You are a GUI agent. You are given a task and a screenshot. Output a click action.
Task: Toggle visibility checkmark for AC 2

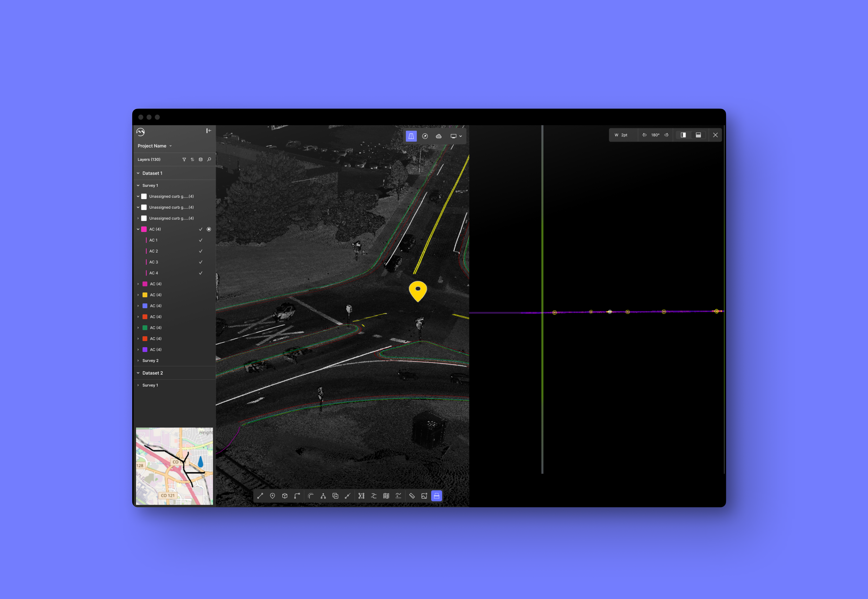click(200, 251)
